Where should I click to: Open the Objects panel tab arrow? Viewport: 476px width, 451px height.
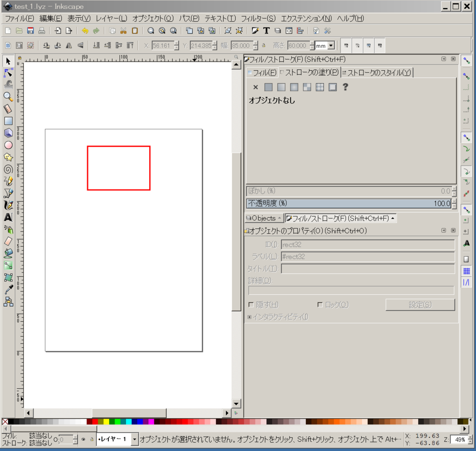coord(279,218)
